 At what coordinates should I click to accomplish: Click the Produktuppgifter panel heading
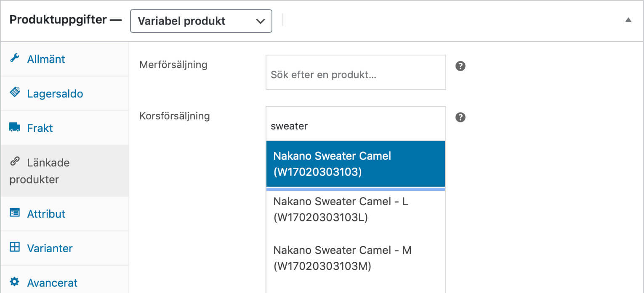pos(58,20)
